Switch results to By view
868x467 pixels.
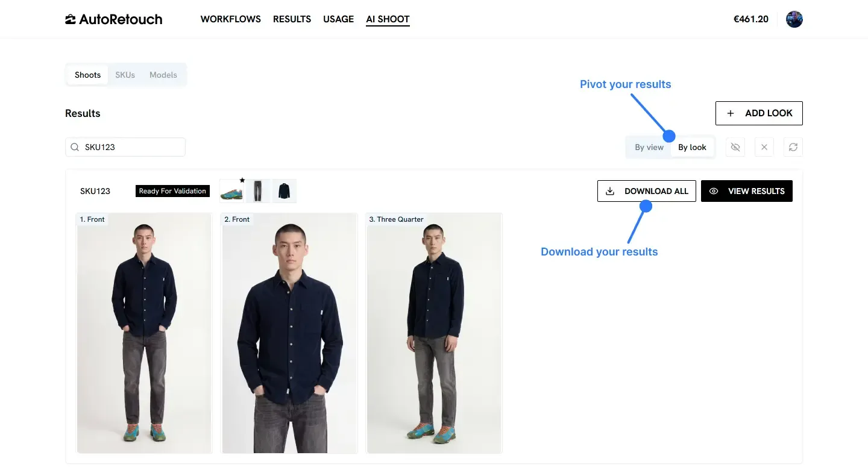tap(649, 147)
